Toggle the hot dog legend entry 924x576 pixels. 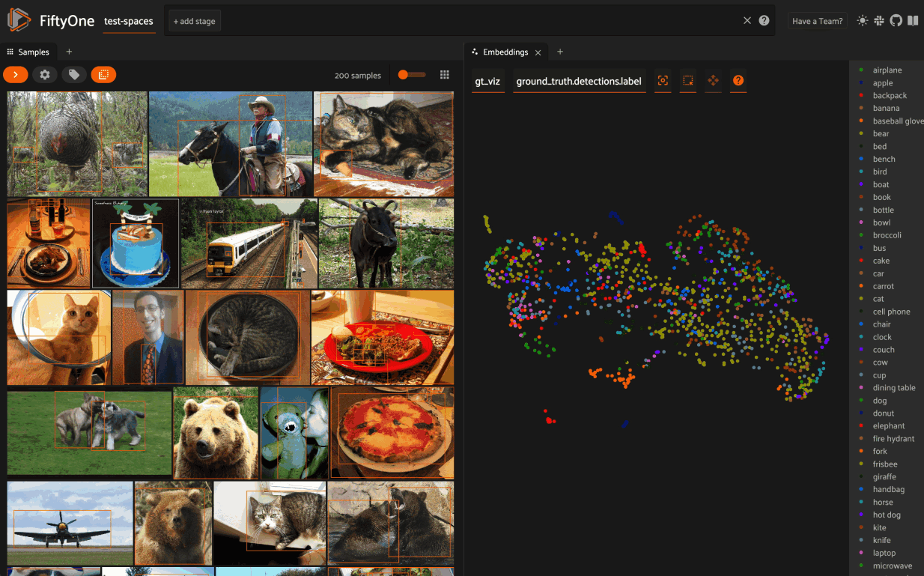pyautogui.click(x=887, y=515)
